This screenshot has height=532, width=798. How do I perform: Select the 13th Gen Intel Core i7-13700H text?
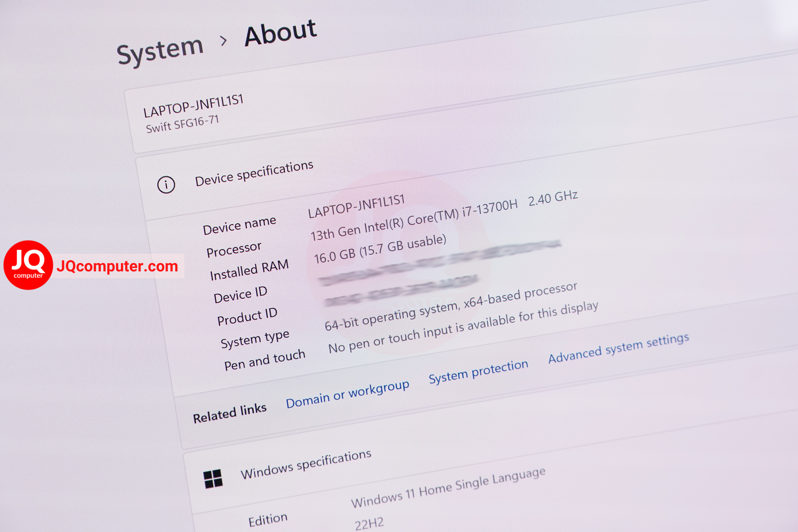click(414, 220)
